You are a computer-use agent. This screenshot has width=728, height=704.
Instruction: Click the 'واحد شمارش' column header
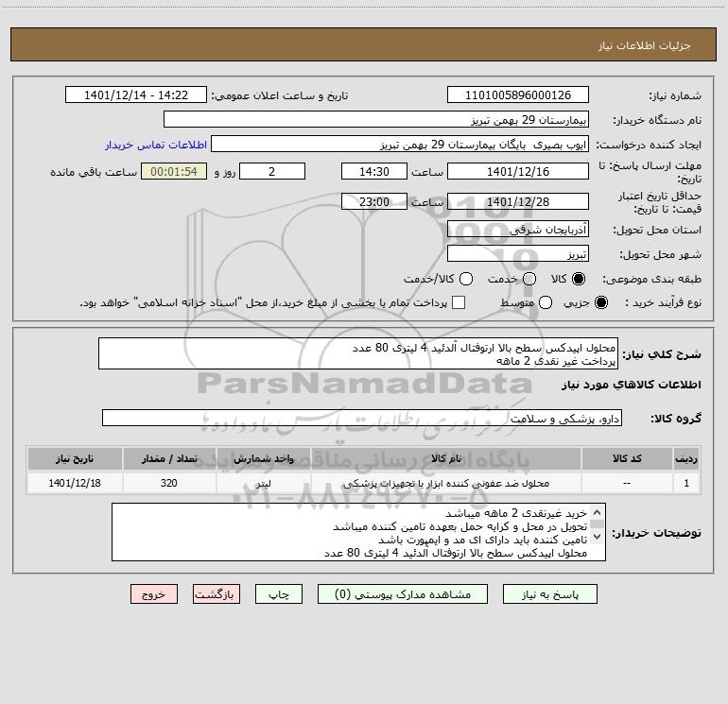pyautogui.click(x=263, y=458)
